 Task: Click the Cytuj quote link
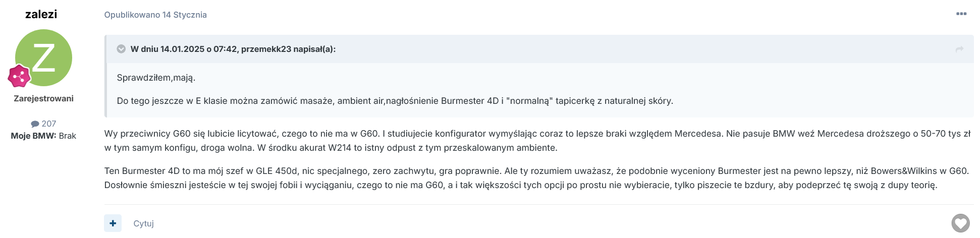pos(143,223)
